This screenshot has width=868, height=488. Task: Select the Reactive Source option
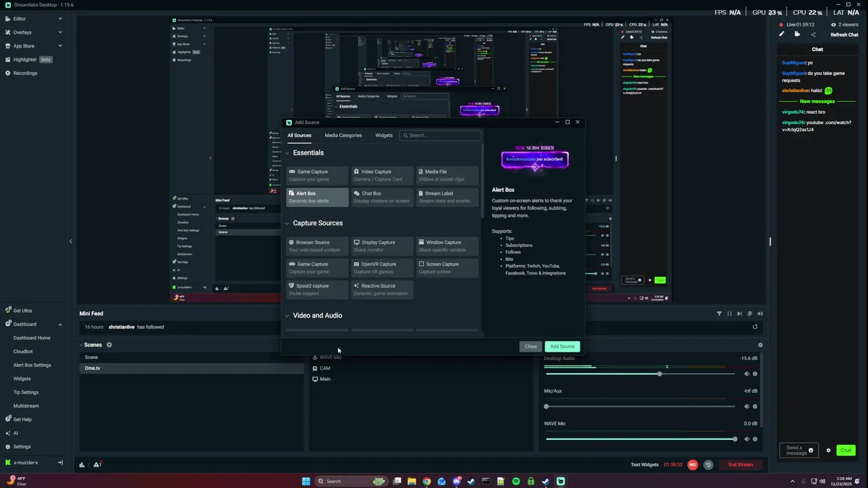pyautogui.click(x=382, y=289)
